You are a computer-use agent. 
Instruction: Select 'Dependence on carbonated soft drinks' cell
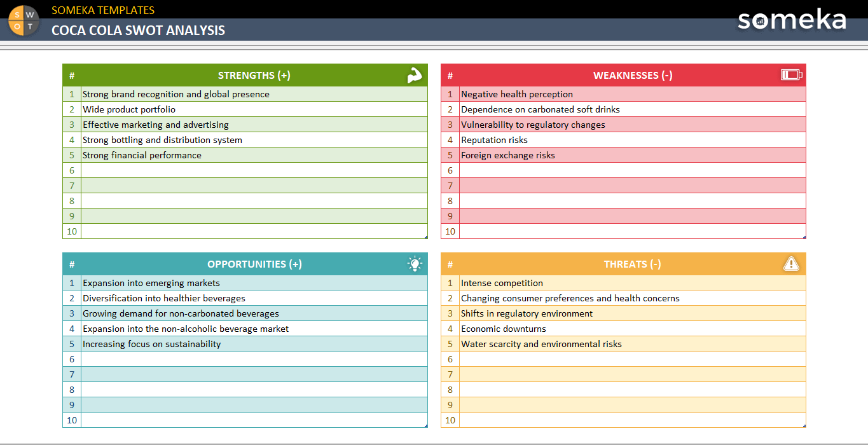[633, 109]
